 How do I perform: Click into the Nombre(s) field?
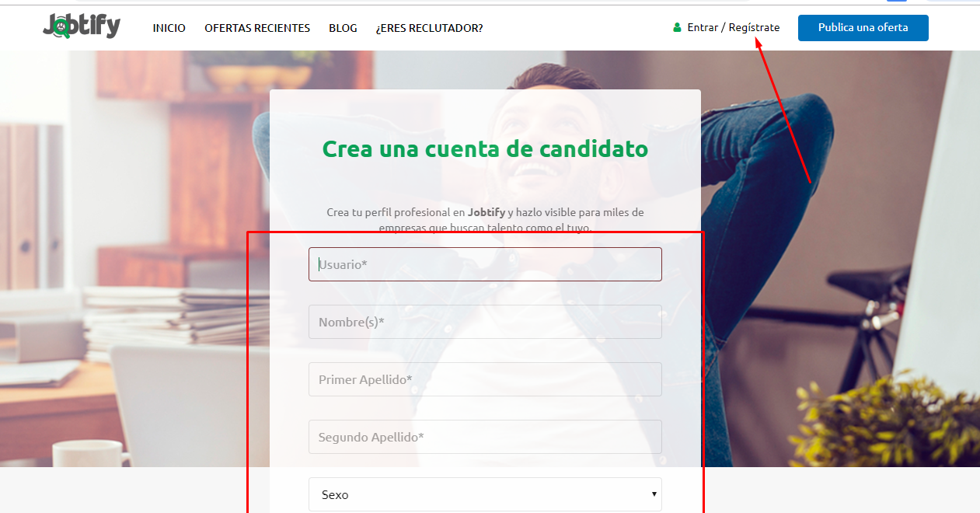click(x=485, y=322)
